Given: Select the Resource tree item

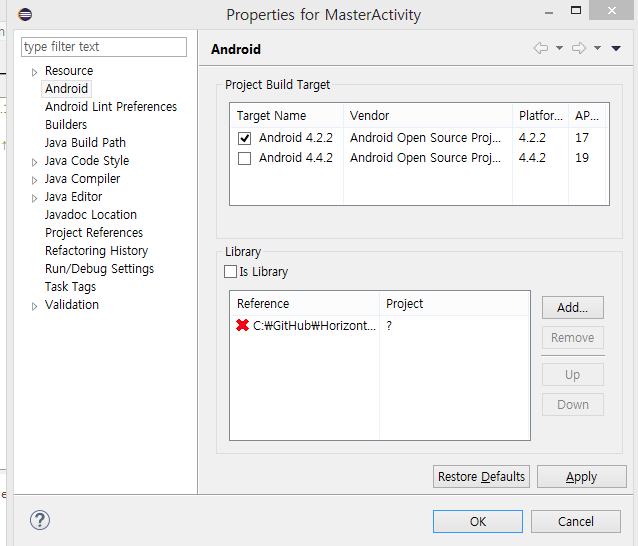Looking at the screenshot, I should tap(69, 71).
